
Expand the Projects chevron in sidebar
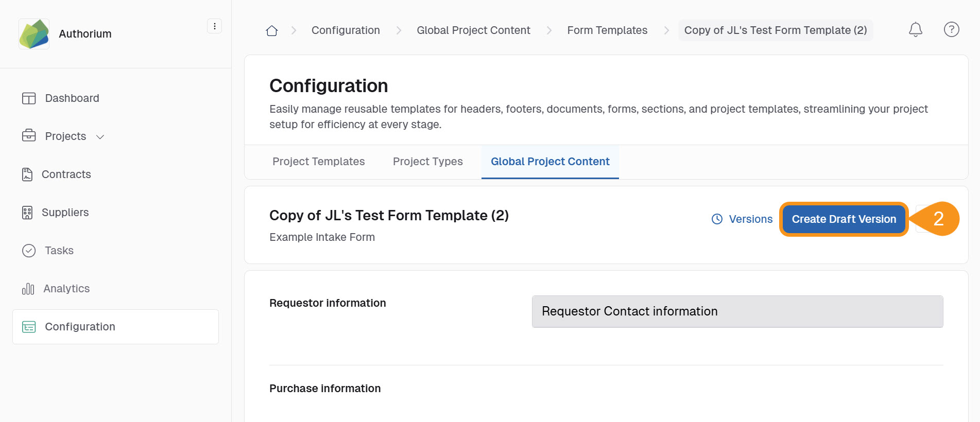point(100,137)
